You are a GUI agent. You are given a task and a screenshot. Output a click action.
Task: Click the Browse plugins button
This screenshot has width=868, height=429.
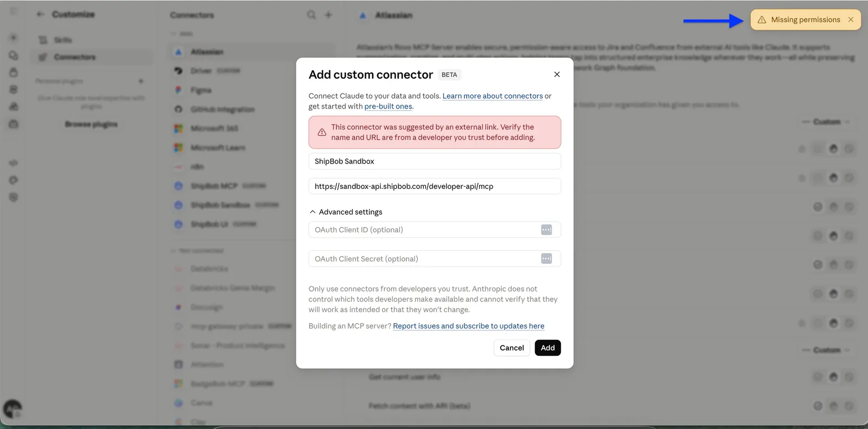(x=91, y=124)
